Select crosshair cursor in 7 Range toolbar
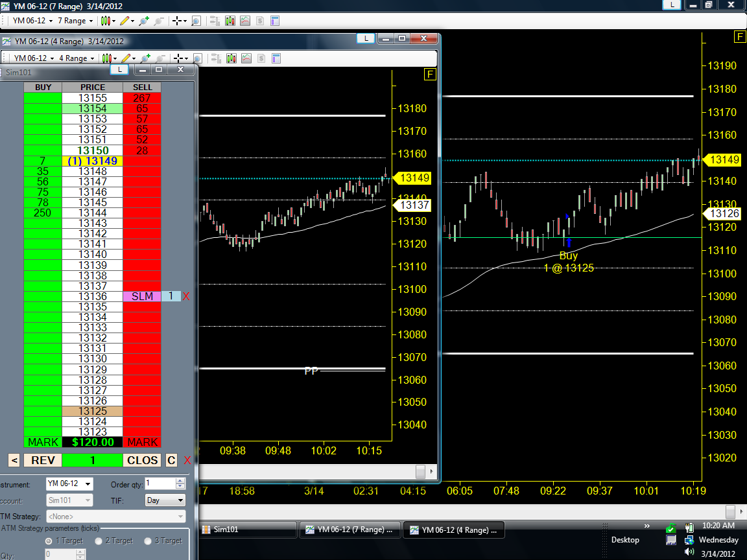 click(x=179, y=21)
